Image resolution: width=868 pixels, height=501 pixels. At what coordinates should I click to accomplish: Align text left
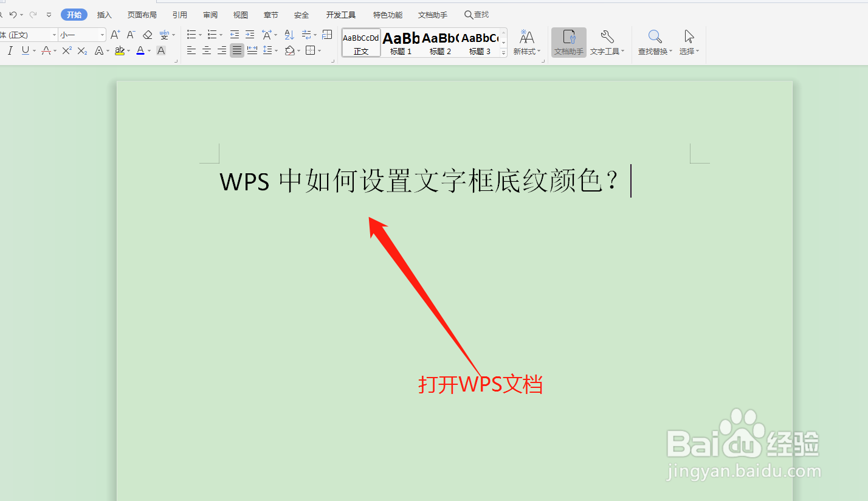point(191,50)
